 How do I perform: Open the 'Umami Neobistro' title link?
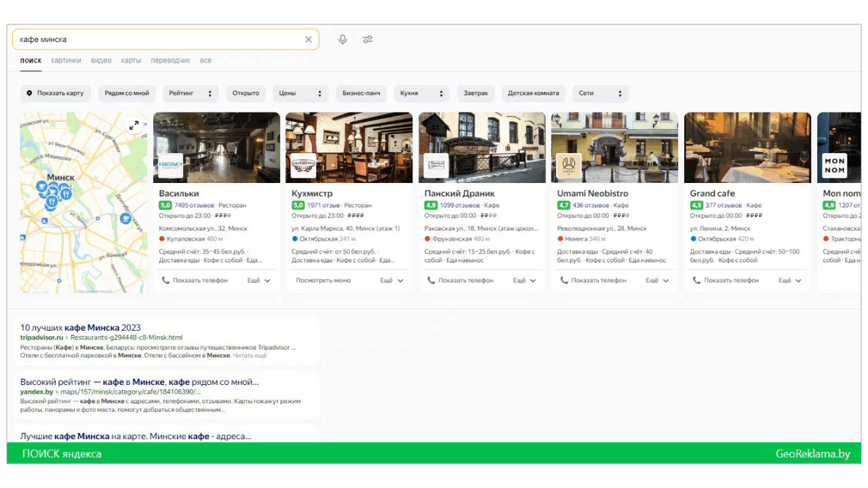click(x=593, y=194)
